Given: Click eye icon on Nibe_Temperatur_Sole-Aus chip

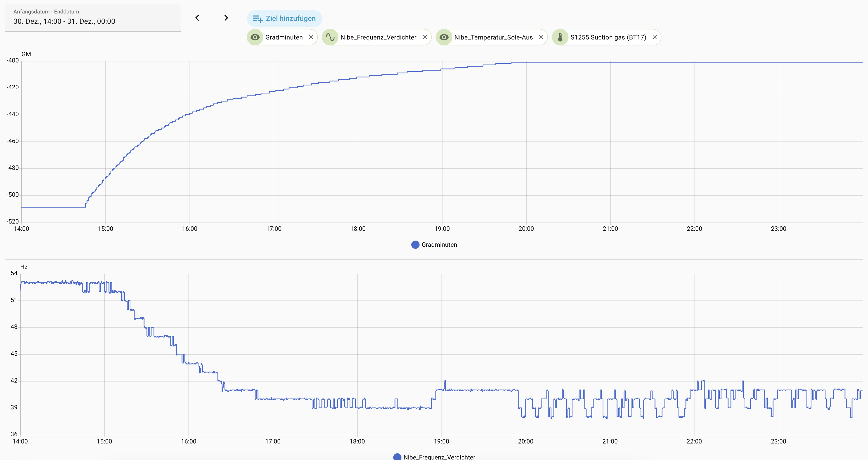Looking at the screenshot, I should coord(444,37).
